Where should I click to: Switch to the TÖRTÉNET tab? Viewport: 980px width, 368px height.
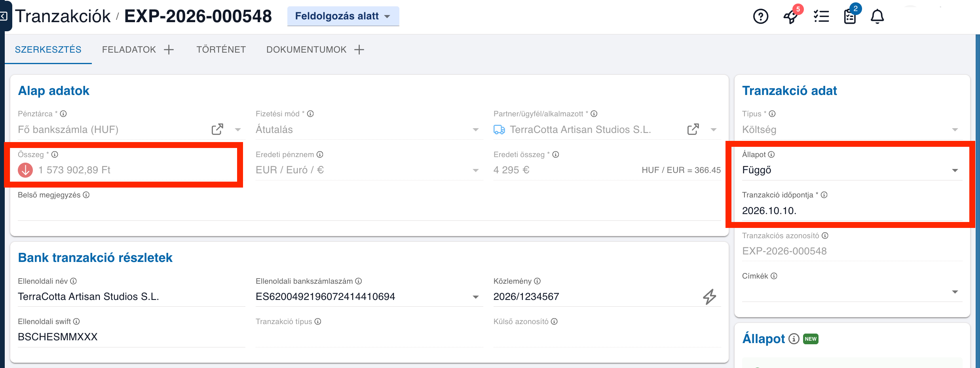click(221, 49)
